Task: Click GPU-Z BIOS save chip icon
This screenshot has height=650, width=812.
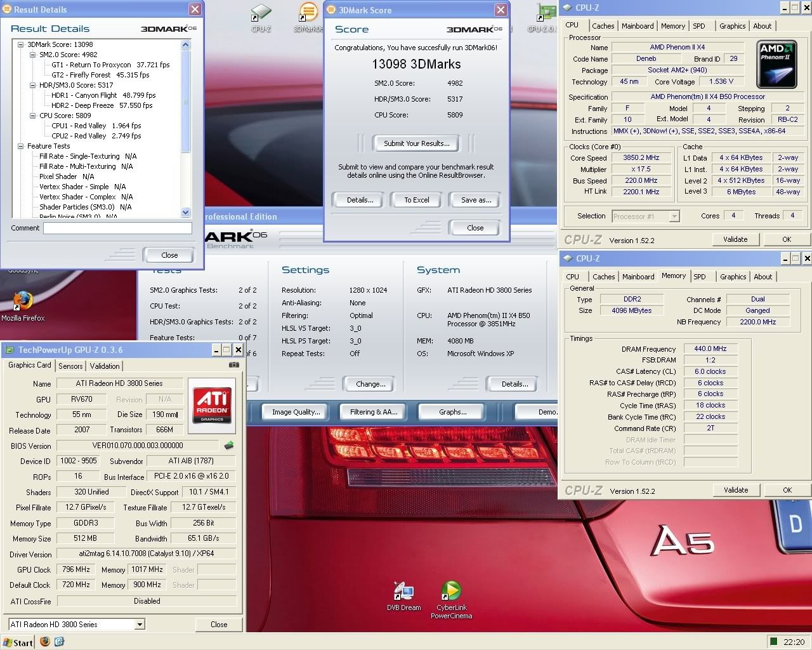Action: pyautogui.click(x=229, y=446)
